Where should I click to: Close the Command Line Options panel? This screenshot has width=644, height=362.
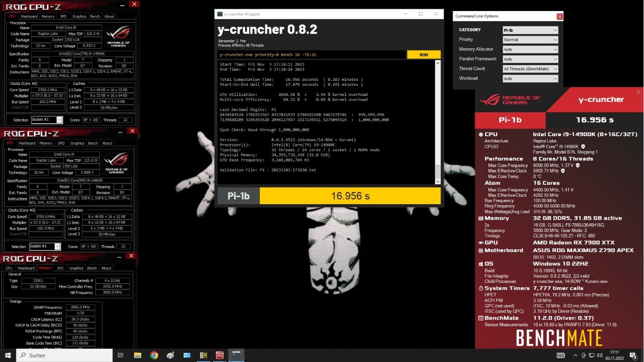560,16
